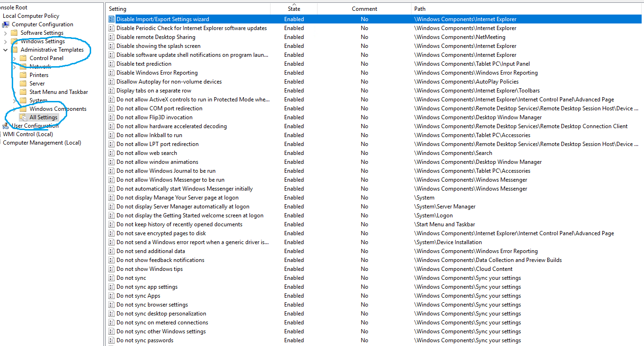Click the Software Settings folder icon
The height and width of the screenshot is (346, 644).
coord(14,33)
